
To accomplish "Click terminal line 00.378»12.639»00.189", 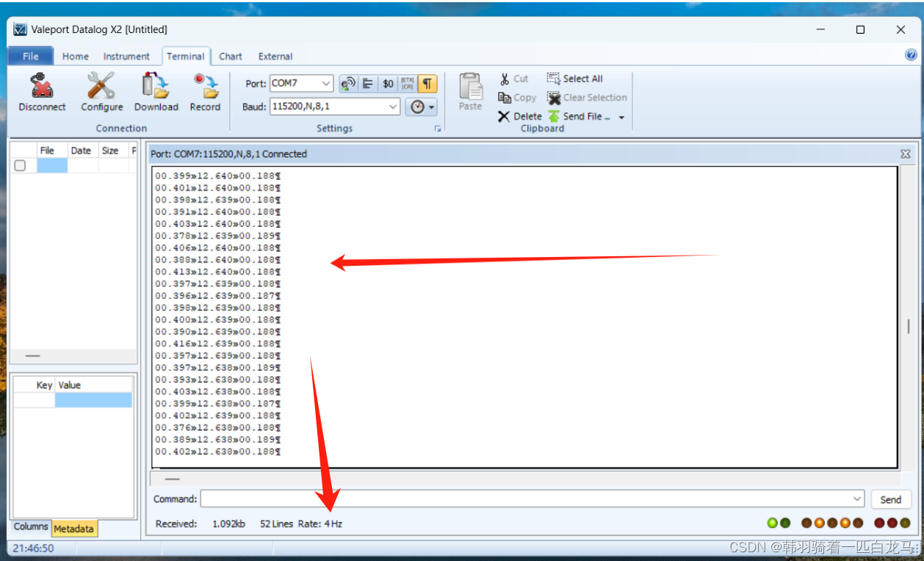I will click(x=217, y=236).
